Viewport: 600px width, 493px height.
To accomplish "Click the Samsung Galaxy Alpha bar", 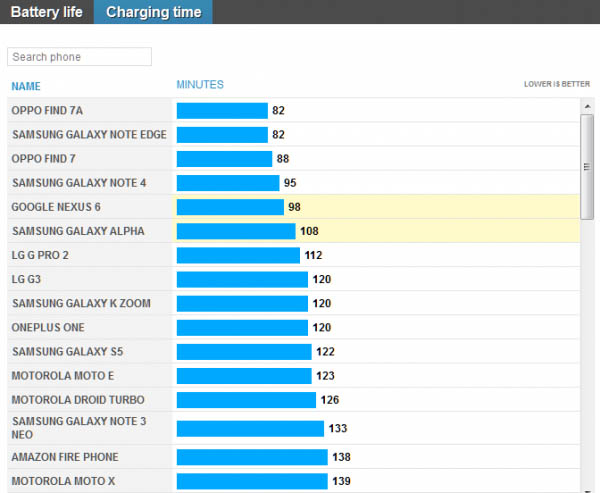I will pos(236,231).
